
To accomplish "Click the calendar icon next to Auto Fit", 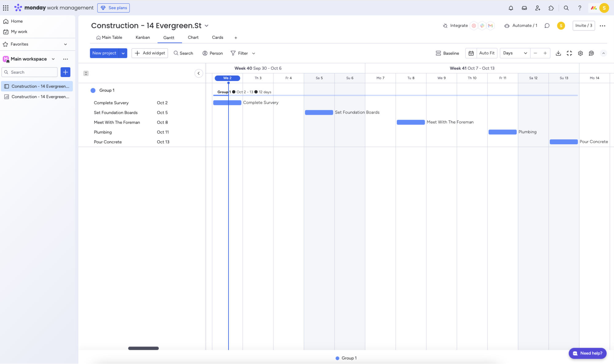I will [x=471, y=53].
